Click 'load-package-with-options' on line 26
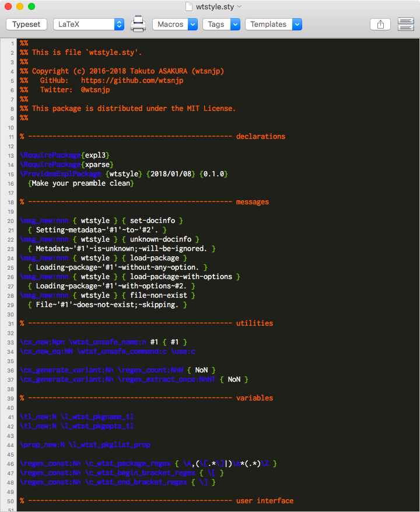This screenshot has height=512, width=420. pos(181,277)
